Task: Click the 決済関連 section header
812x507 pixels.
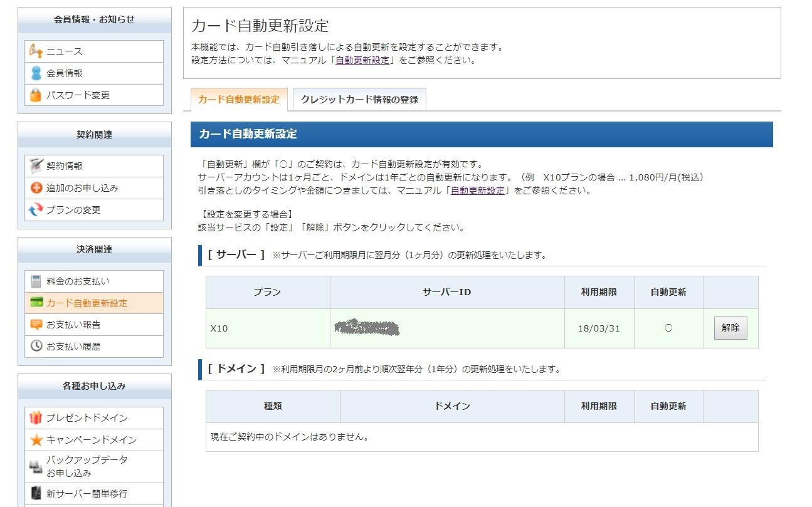Action: tap(95, 249)
